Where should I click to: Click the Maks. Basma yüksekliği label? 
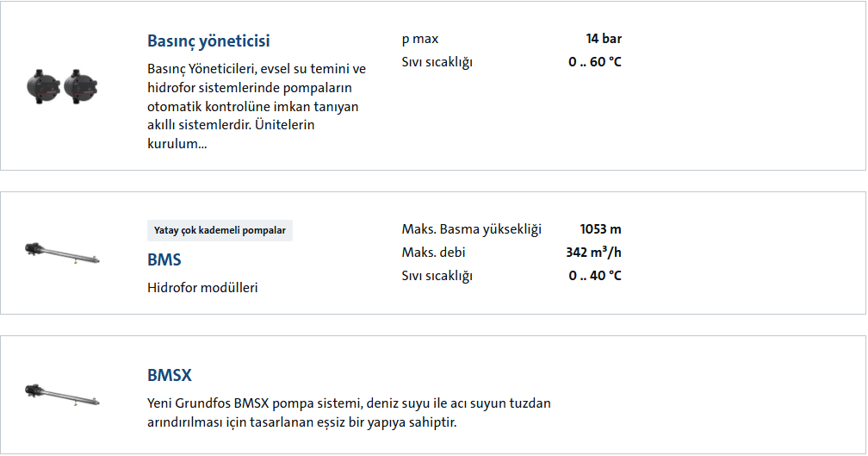pos(471,229)
